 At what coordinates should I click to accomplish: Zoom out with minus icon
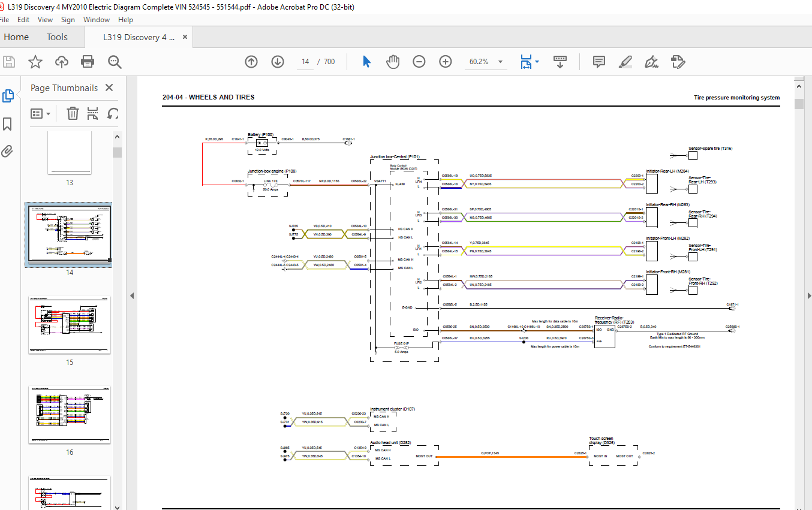tap(419, 62)
